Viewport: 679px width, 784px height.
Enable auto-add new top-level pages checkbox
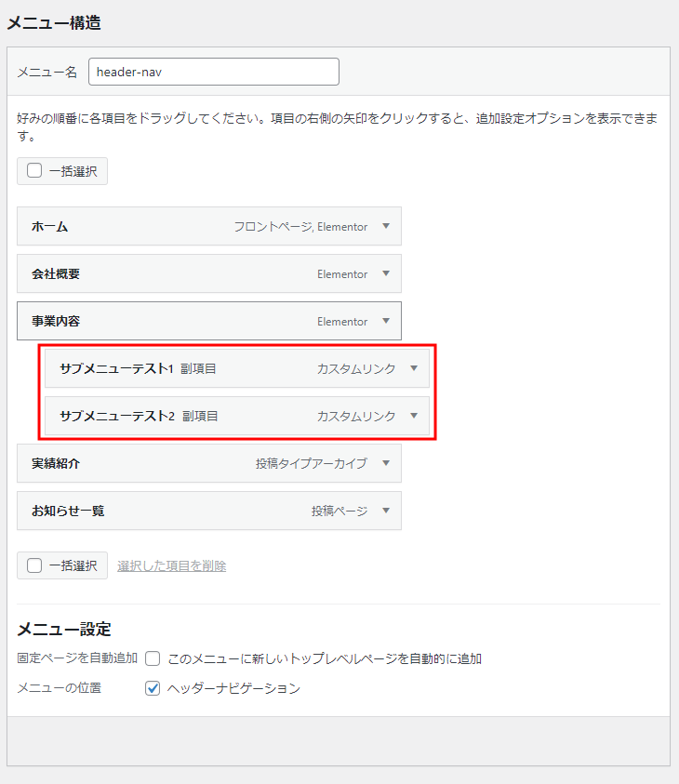pyautogui.click(x=153, y=658)
